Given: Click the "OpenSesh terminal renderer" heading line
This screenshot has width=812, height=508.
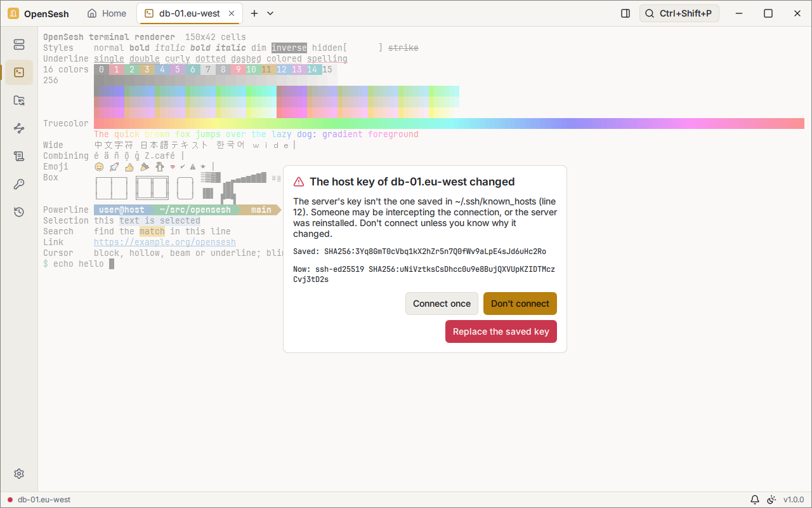Looking at the screenshot, I should (x=109, y=37).
